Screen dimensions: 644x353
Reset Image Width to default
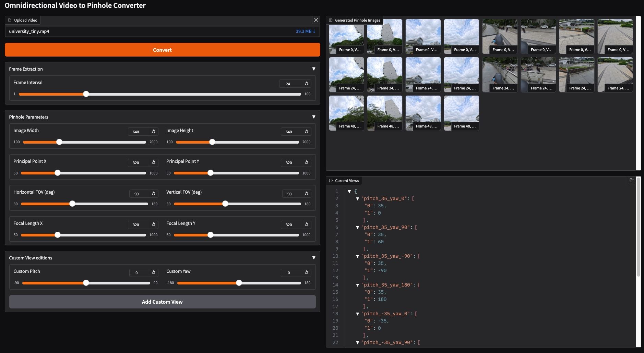(154, 132)
